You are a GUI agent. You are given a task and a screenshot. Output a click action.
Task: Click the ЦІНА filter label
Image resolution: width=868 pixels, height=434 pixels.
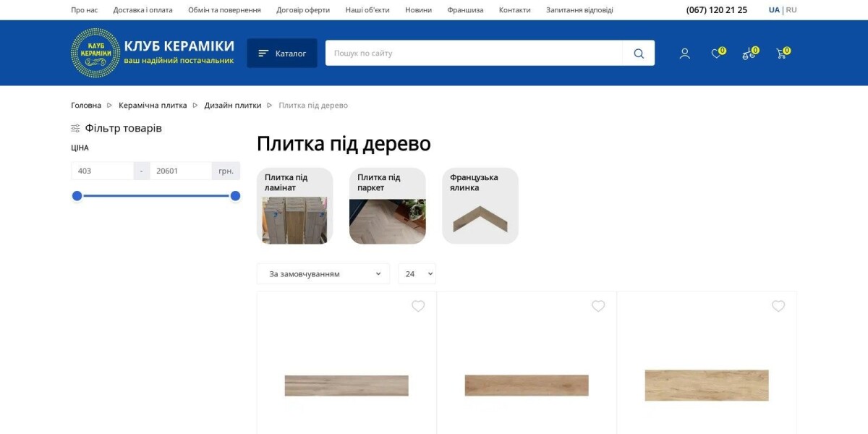80,148
